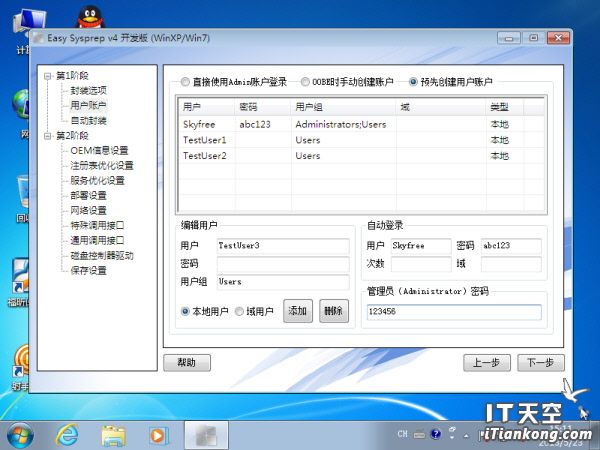
Task: Open the QQ penguin desktop icon
Action: [90, 18]
